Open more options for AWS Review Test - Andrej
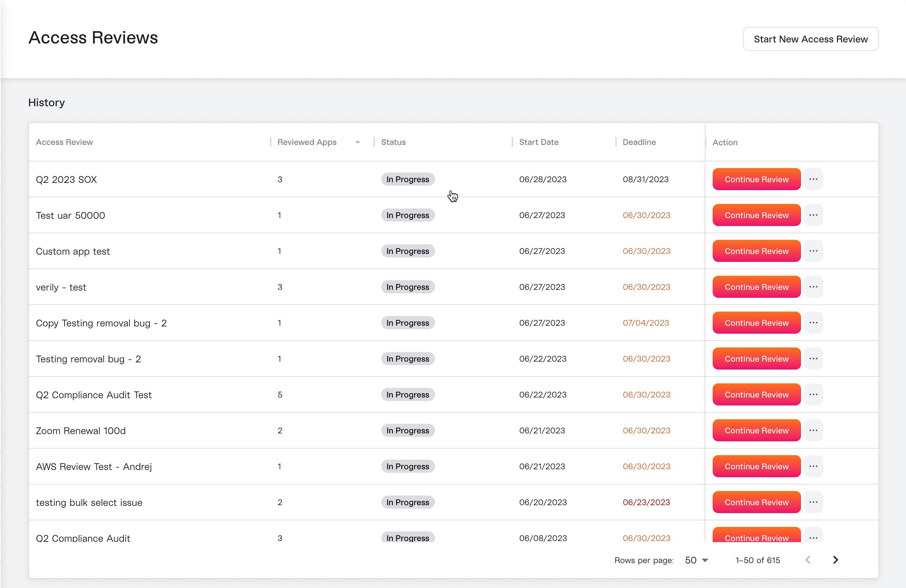Screen dimensions: 906x588 coord(813,466)
